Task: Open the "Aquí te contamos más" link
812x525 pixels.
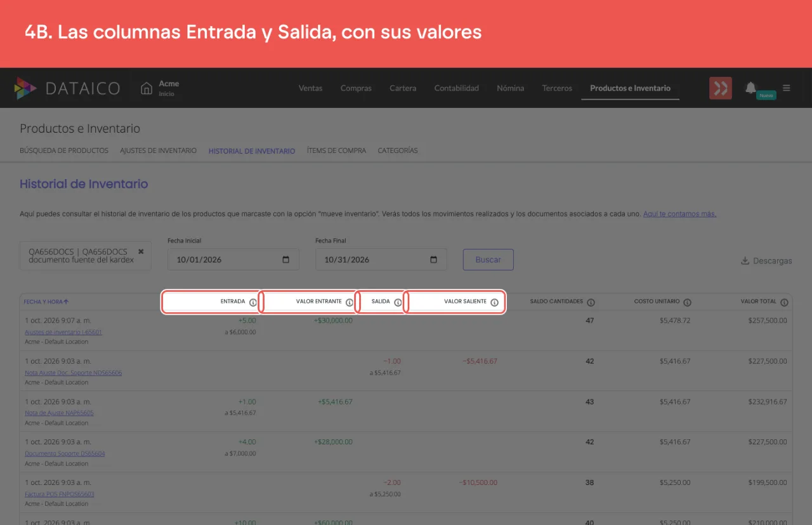Action: pos(680,214)
